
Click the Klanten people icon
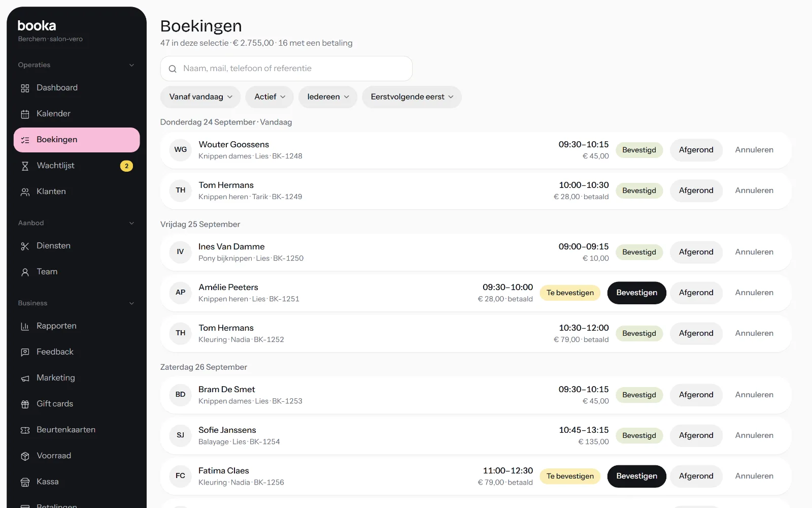25,192
